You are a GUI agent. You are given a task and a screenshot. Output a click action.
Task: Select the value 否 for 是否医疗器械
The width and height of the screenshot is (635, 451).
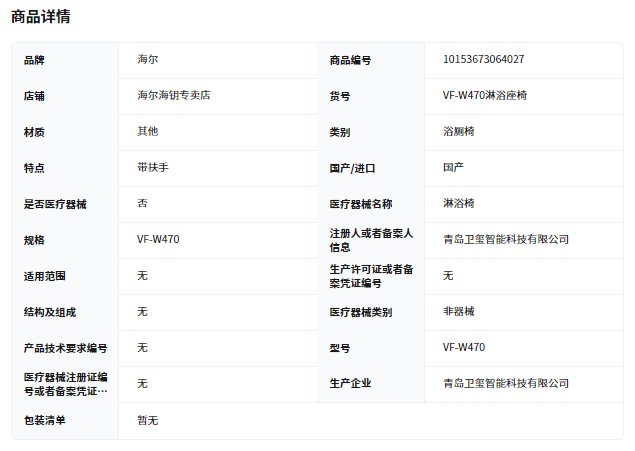pyautogui.click(x=142, y=204)
